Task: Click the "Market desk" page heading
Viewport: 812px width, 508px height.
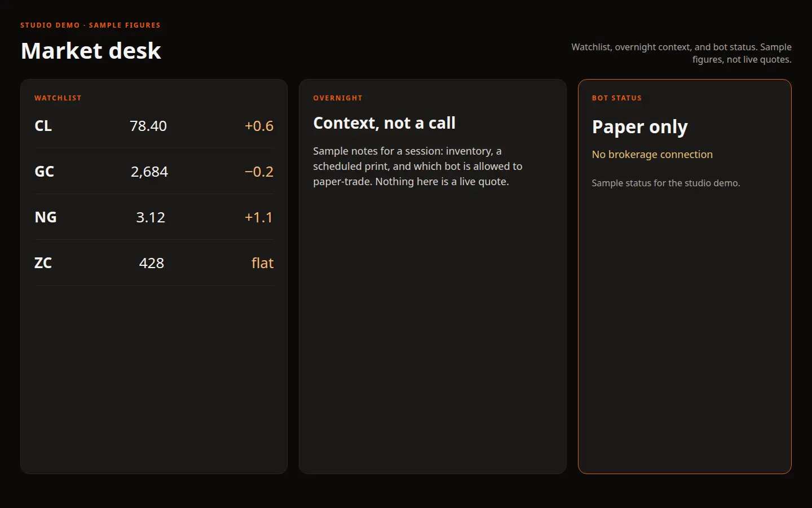Action: click(91, 51)
